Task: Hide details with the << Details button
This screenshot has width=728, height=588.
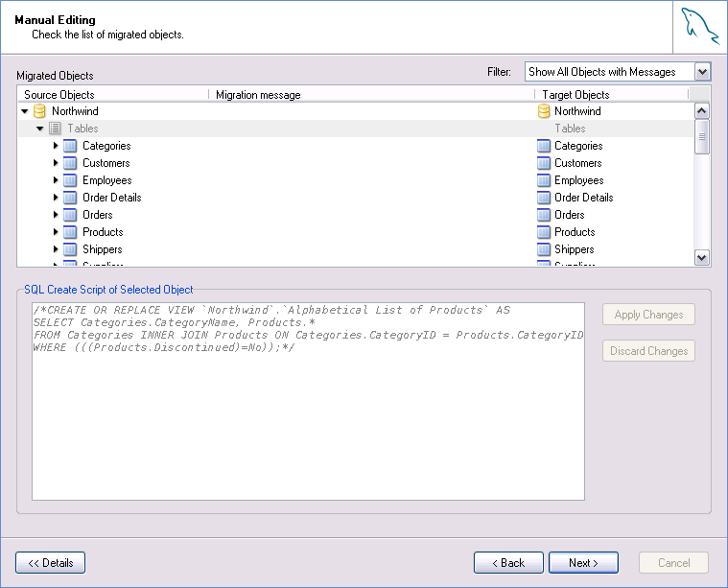Action: point(50,563)
